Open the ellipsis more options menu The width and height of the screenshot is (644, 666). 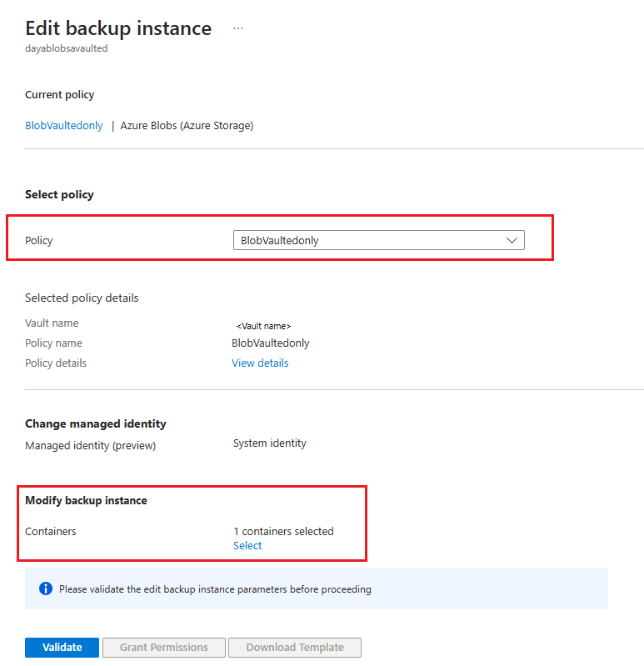pyautogui.click(x=238, y=28)
